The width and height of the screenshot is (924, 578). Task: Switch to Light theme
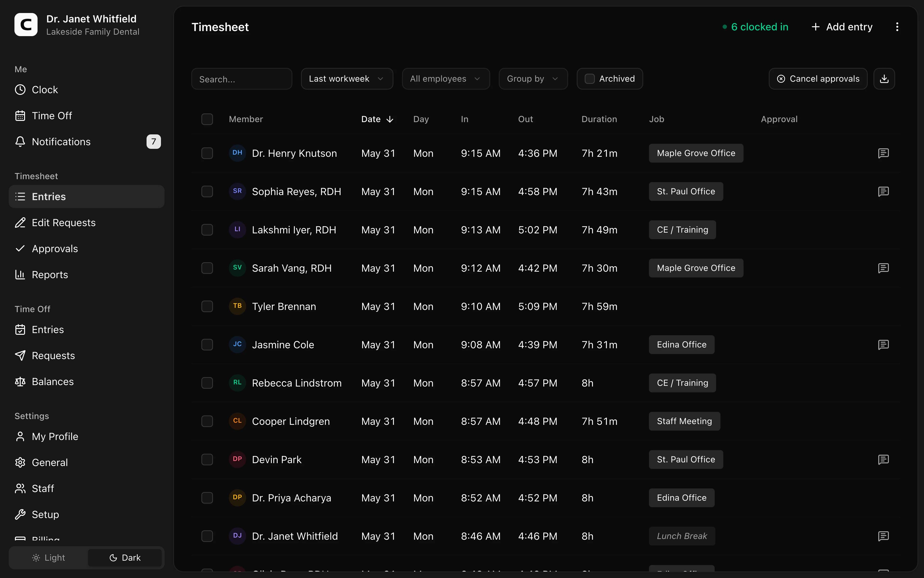click(49, 558)
